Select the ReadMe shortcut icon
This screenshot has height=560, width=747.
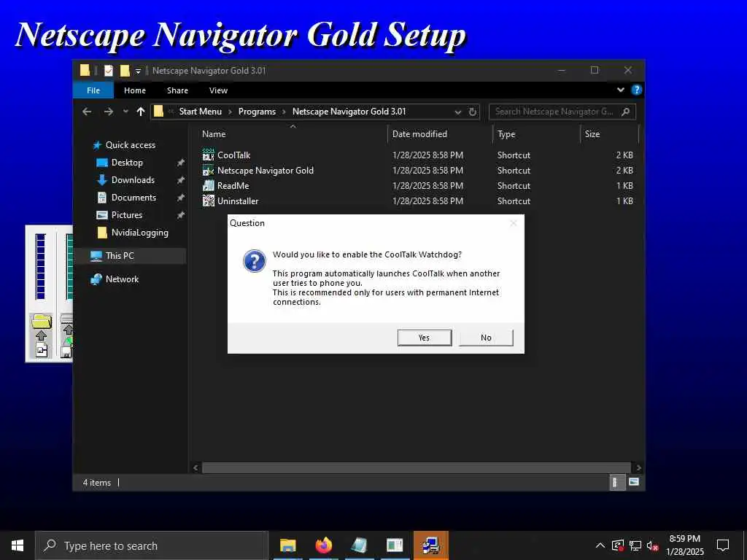(x=208, y=186)
